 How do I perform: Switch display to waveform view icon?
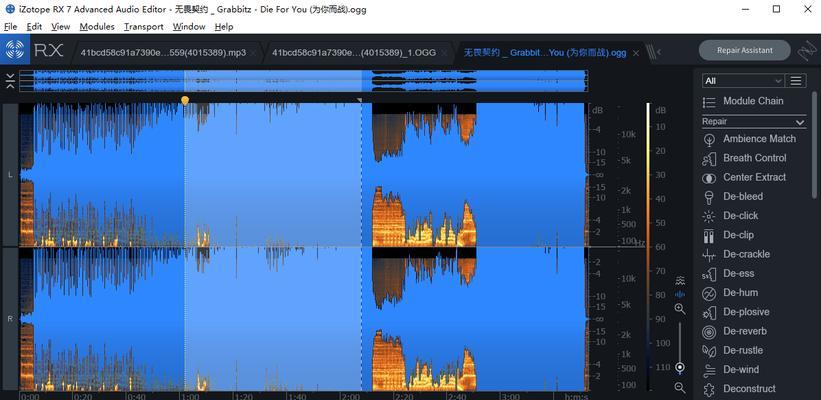coord(680,294)
